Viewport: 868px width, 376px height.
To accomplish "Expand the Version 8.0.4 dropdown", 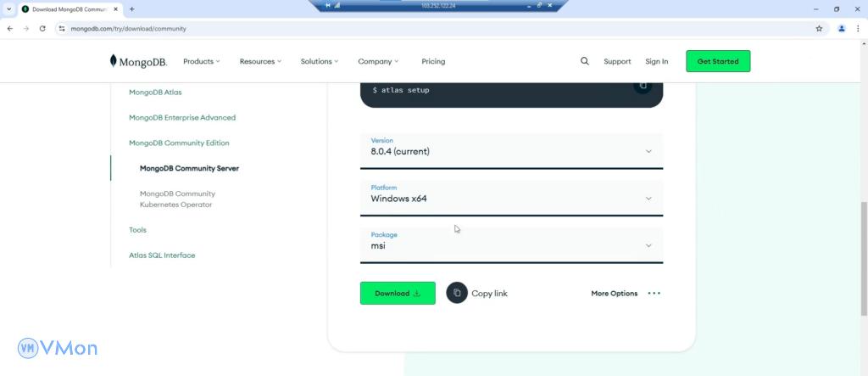I will tap(511, 151).
